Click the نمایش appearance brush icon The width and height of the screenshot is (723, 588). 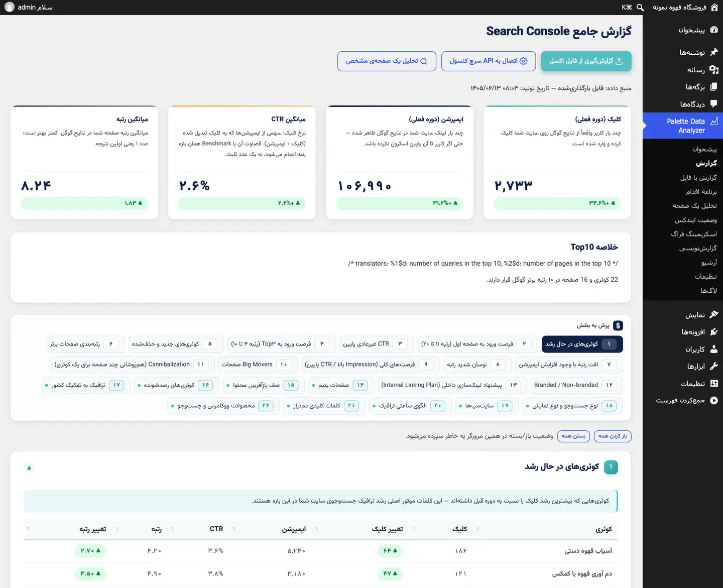pyautogui.click(x=714, y=315)
